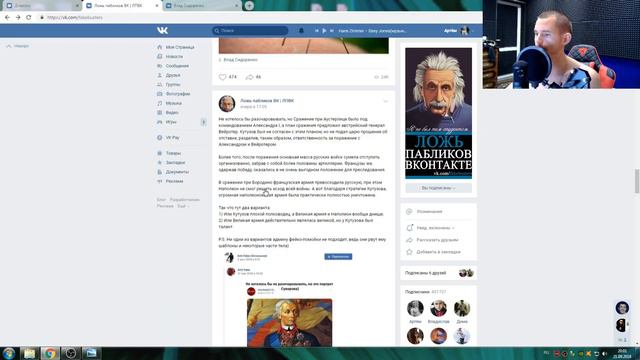640x360 pixels.
Task: Open the Подписчики list heading
Action: pos(417,292)
